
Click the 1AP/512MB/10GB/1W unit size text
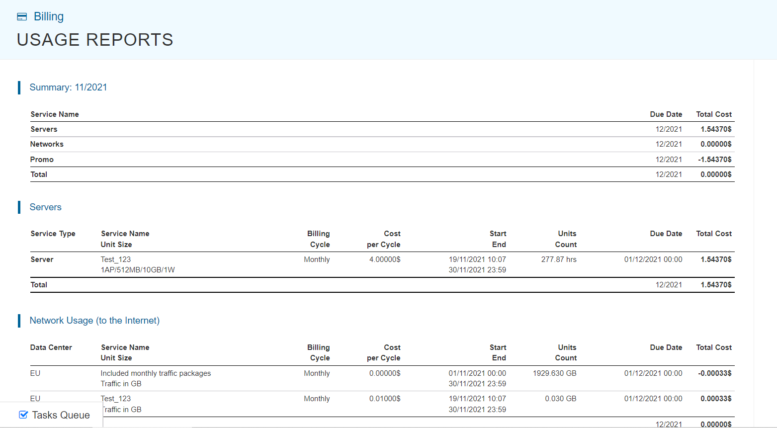[138, 269]
